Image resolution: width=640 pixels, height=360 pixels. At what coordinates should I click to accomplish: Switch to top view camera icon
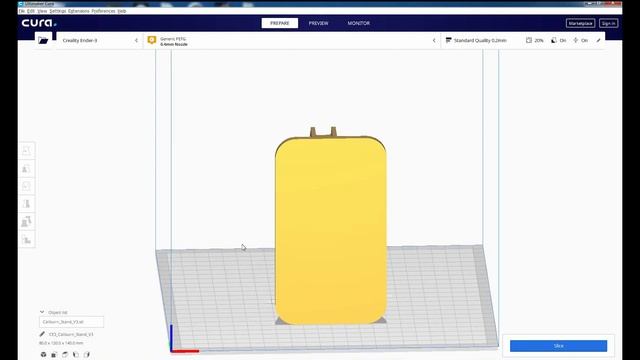point(65,354)
